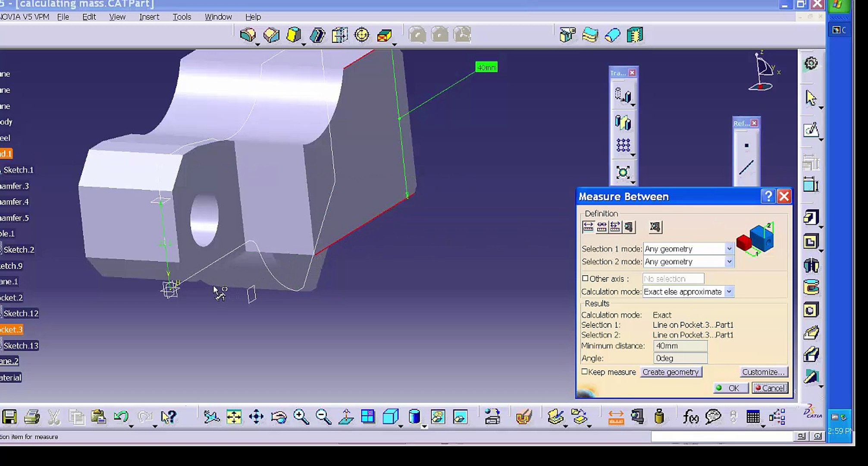This screenshot has height=466, width=868.
Task: Open the Selection 1 mode dropdown
Action: [729, 249]
